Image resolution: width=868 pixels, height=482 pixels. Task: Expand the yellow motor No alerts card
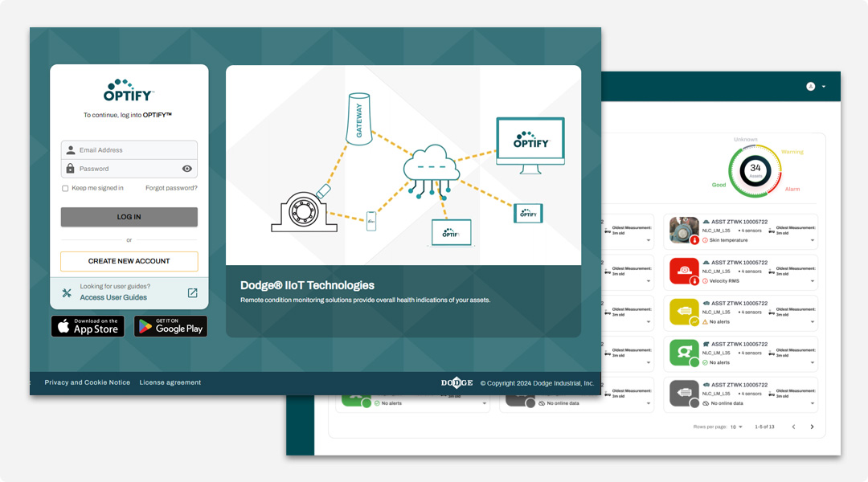(812, 321)
